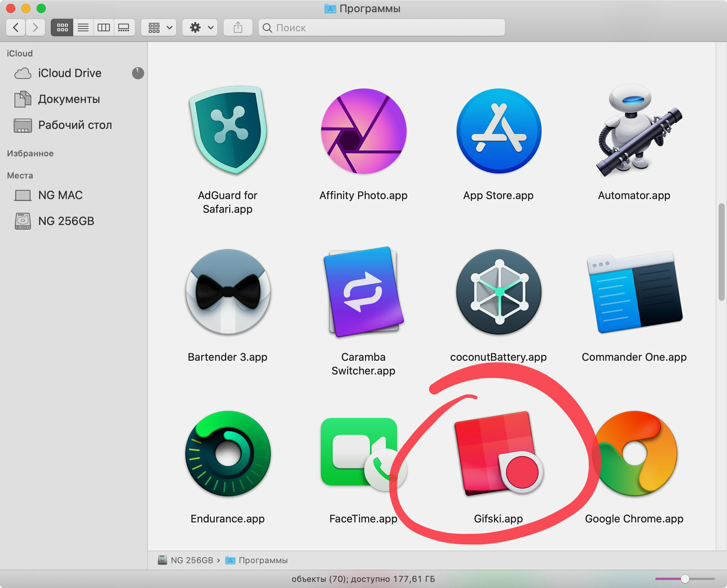The image size is (727, 588).
Task: Switch to icon view mode
Action: pos(62,27)
